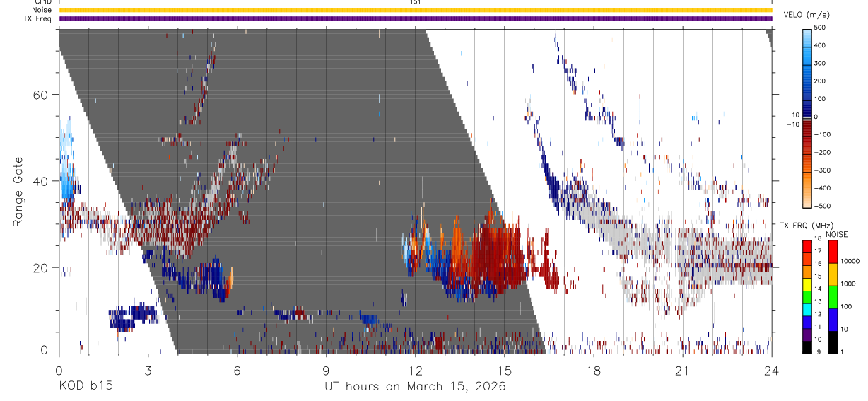This screenshot has height=401, width=868.
Task: Click the black bottom segment of TX FRQ bar
Action: tap(807, 347)
